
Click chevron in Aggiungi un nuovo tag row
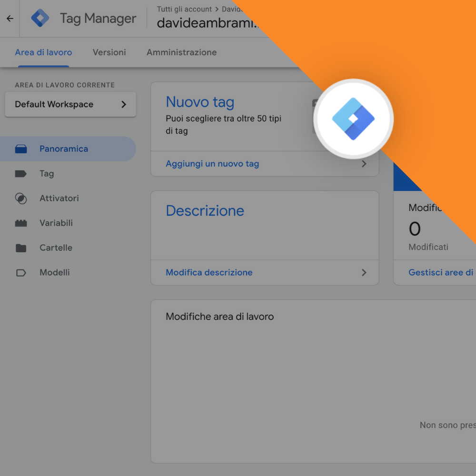[x=364, y=164]
